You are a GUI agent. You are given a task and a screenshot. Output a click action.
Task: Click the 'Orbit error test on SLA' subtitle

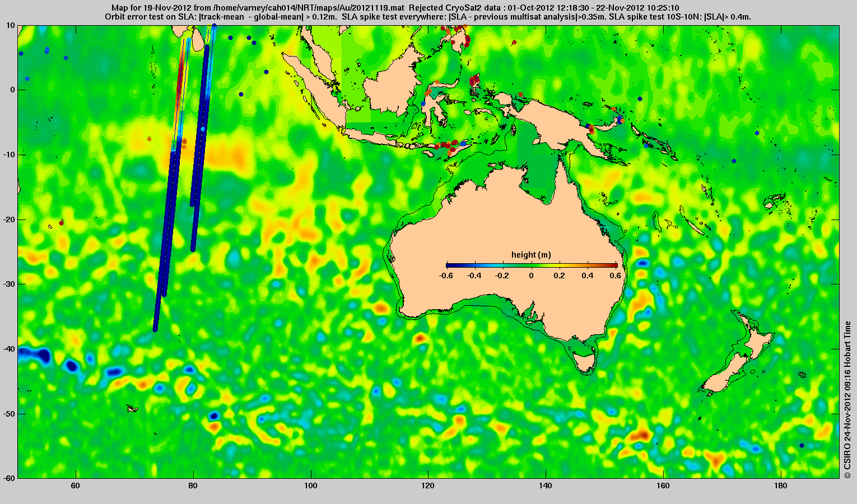tap(427, 17)
